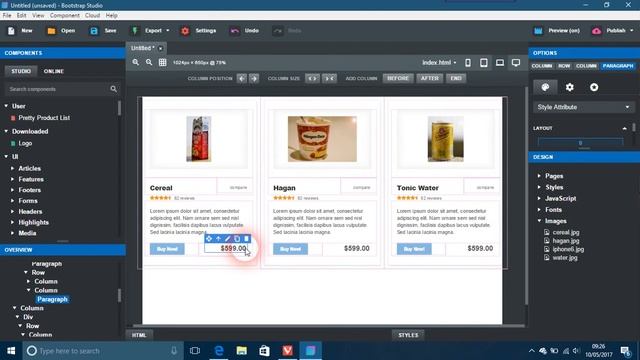
Task: Add column at END button
Action: point(456,78)
